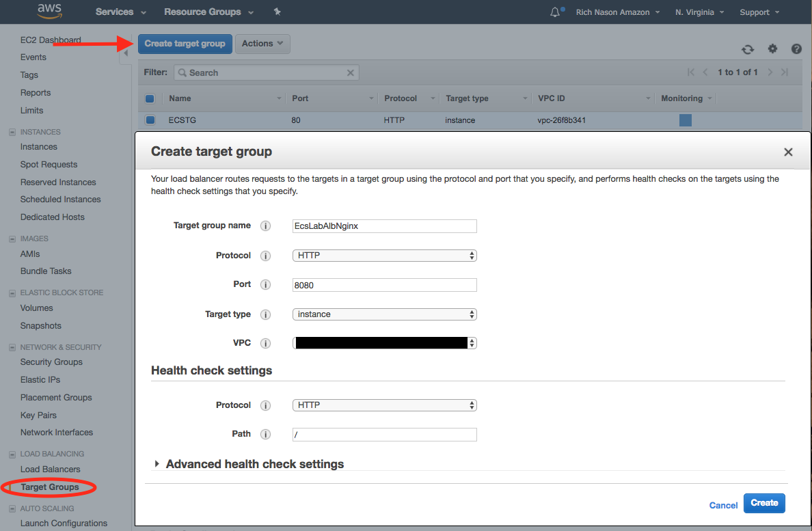Open the Support menu
Image resolution: width=812 pixels, height=531 pixels.
pyautogui.click(x=759, y=12)
